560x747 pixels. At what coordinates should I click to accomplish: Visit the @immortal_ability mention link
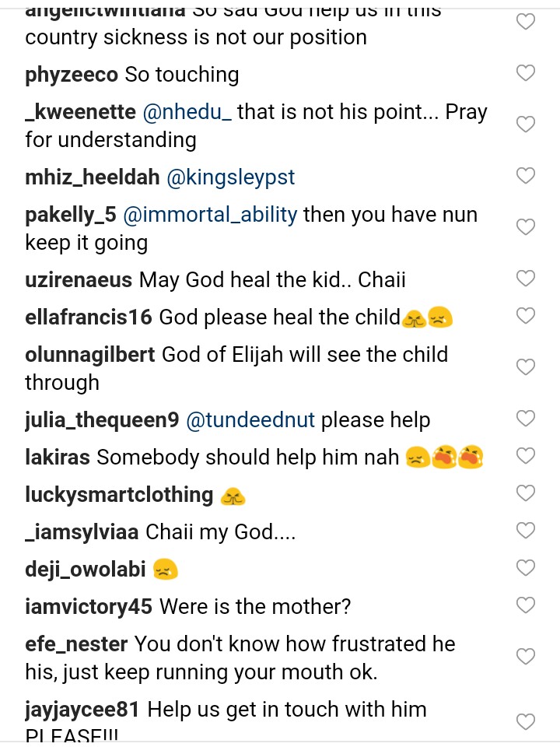208,215
